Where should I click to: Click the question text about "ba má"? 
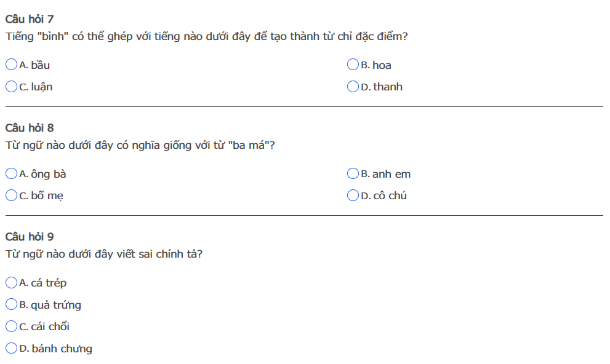[x=140, y=146]
